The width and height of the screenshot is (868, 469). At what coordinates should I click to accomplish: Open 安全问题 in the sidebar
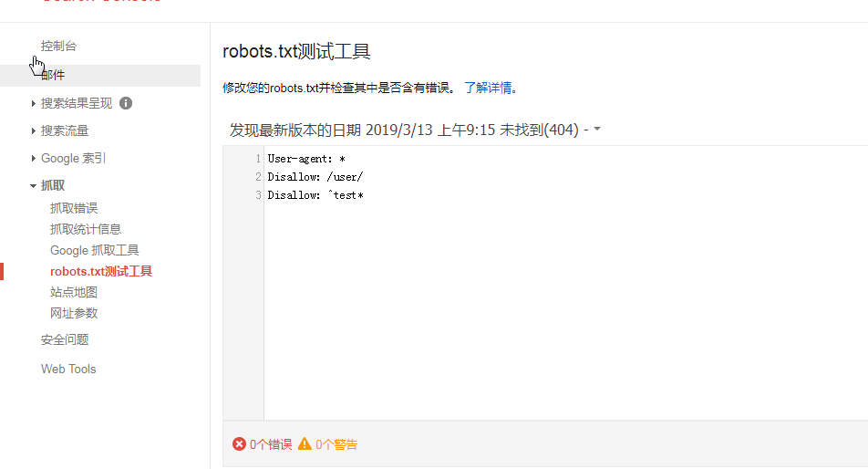pos(65,340)
